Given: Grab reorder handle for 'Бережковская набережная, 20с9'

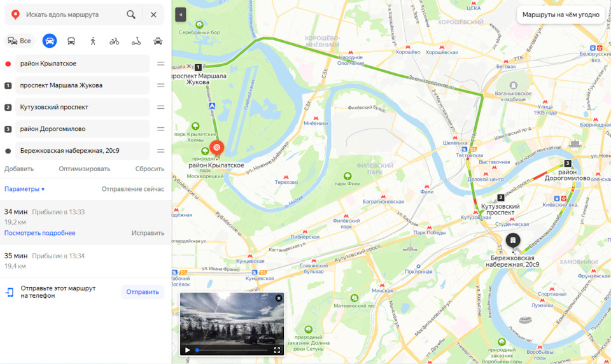Looking at the screenshot, I should 160,151.
